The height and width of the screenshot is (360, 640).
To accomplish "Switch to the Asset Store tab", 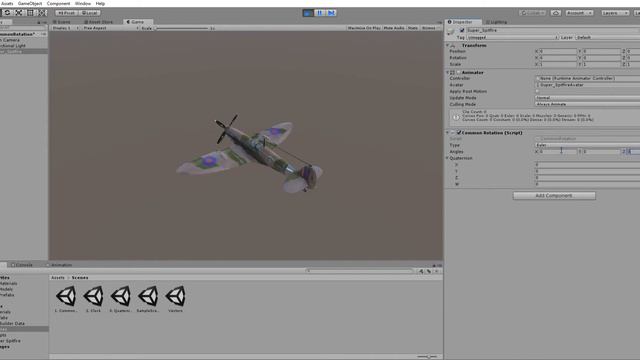I will [99, 22].
